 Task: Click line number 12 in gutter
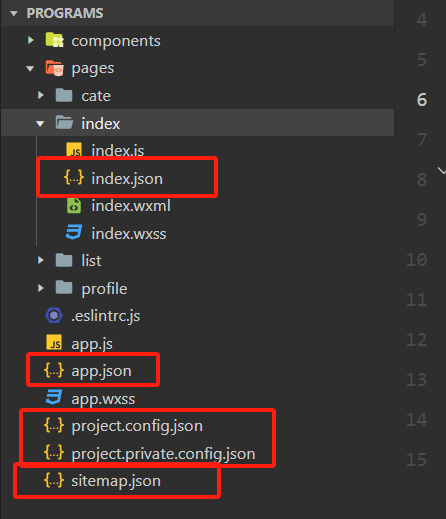pos(417,340)
